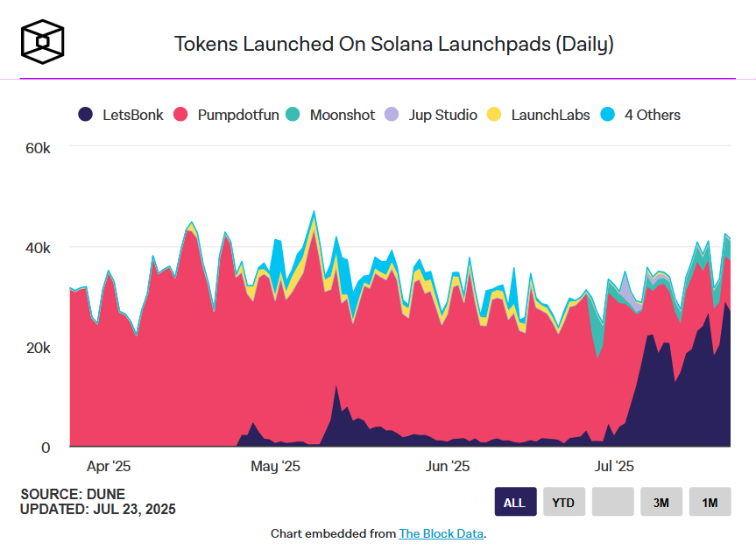This screenshot has width=756, height=550.
Task: Switch to the 1M view
Action: [x=710, y=502]
